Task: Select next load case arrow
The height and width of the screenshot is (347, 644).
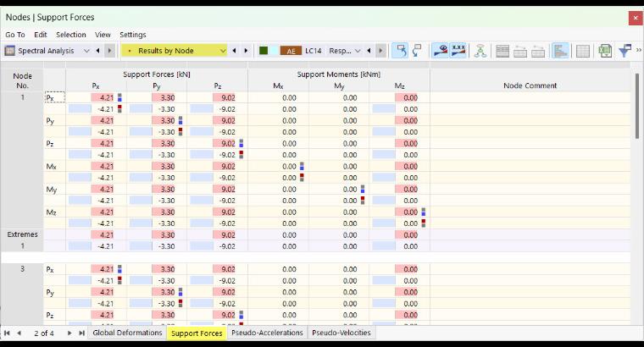Action: tap(380, 51)
